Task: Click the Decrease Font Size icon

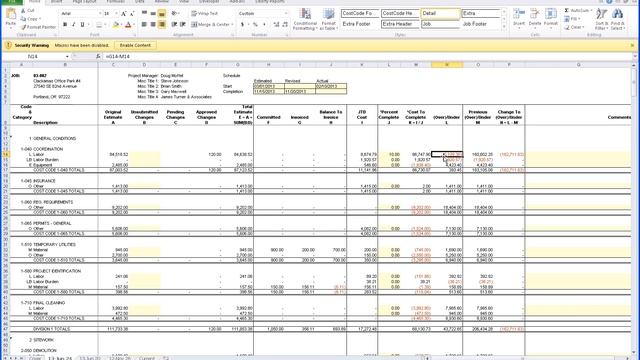Action: coord(131,13)
